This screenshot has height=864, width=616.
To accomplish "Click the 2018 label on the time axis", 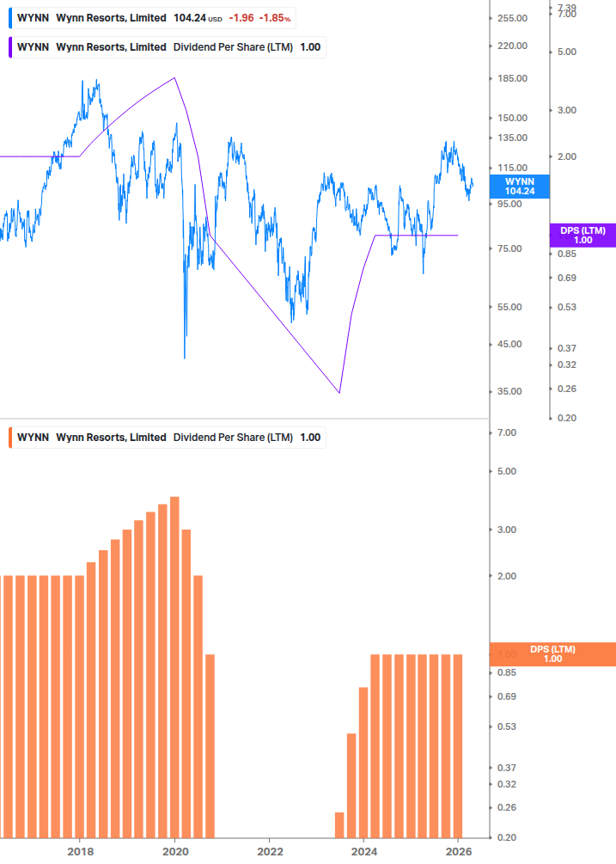I will pos(81,852).
